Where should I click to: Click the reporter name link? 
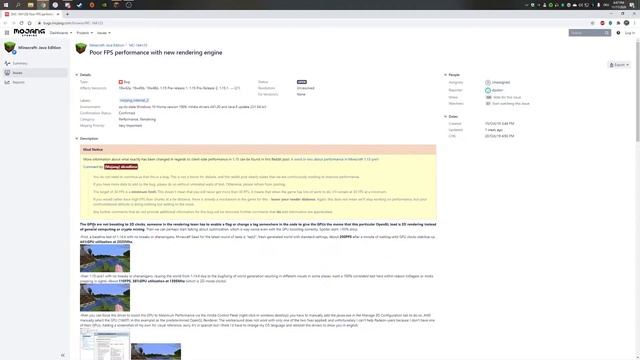coord(497,90)
